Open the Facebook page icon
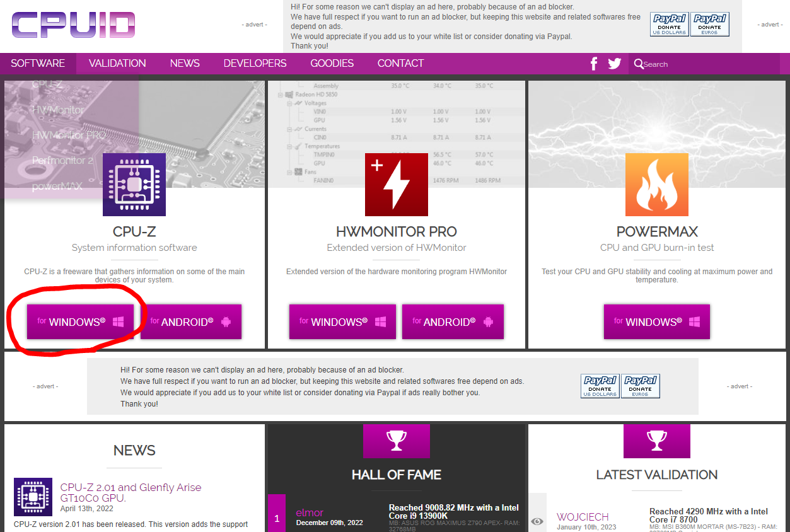The image size is (790, 532). pyautogui.click(x=593, y=63)
